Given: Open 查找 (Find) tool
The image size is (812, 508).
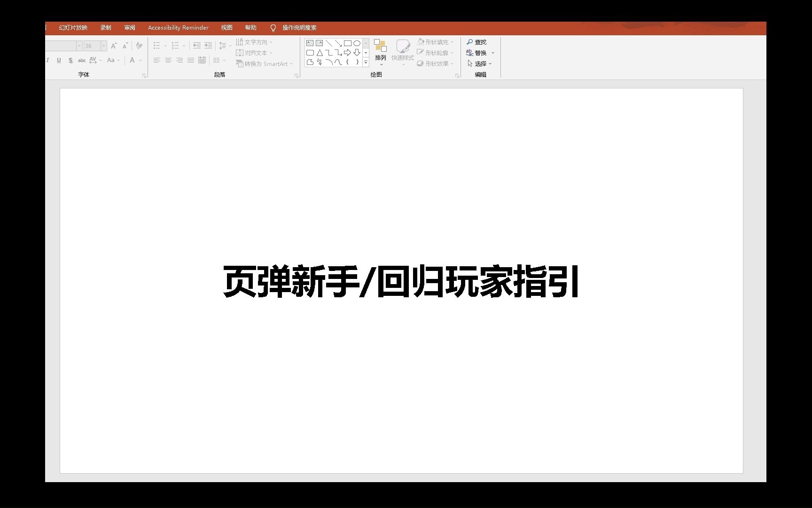Looking at the screenshot, I should coord(476,42).
